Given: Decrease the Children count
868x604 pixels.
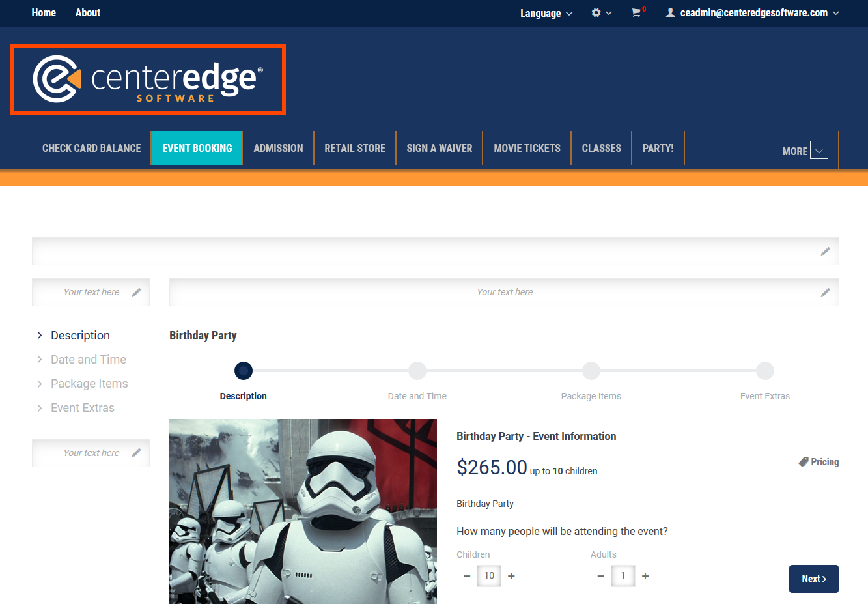Looking at the screenshot, I should click(x=467, y=576).
